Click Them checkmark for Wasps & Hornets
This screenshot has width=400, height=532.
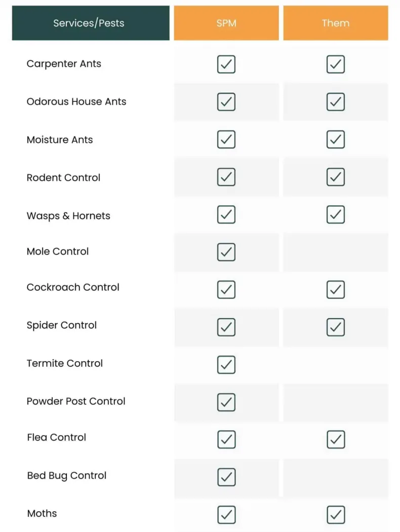point(336,214)
